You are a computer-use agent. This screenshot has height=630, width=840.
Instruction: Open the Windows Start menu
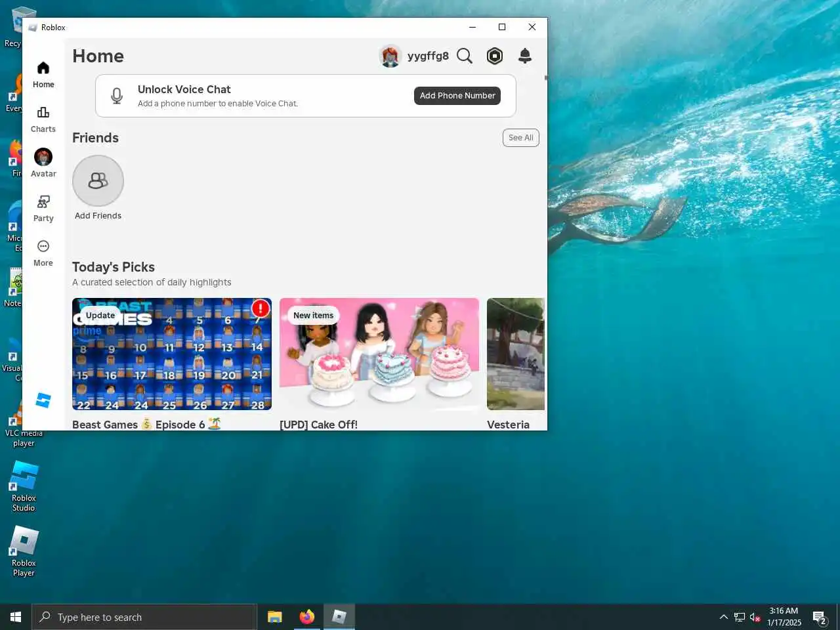click(x=16, y=617)
